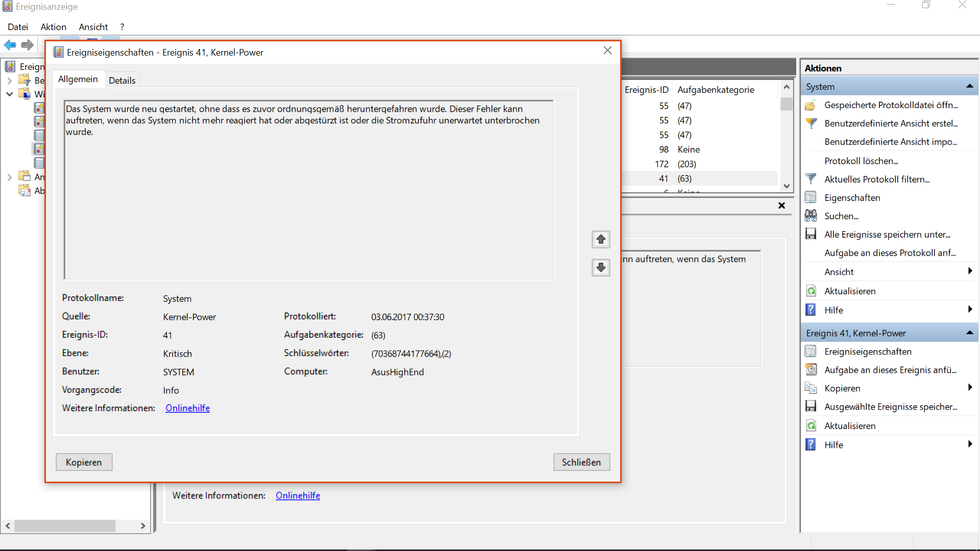Collapse the System actions section
Image resolution: width=980 pixels, height=551 pixels.
coord(969,87)
